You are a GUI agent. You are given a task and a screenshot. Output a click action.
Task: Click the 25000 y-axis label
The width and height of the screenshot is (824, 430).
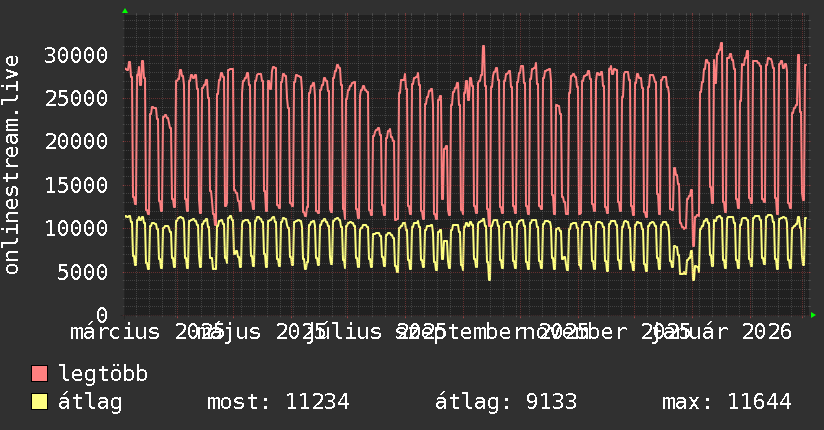(x=76, y=98)
